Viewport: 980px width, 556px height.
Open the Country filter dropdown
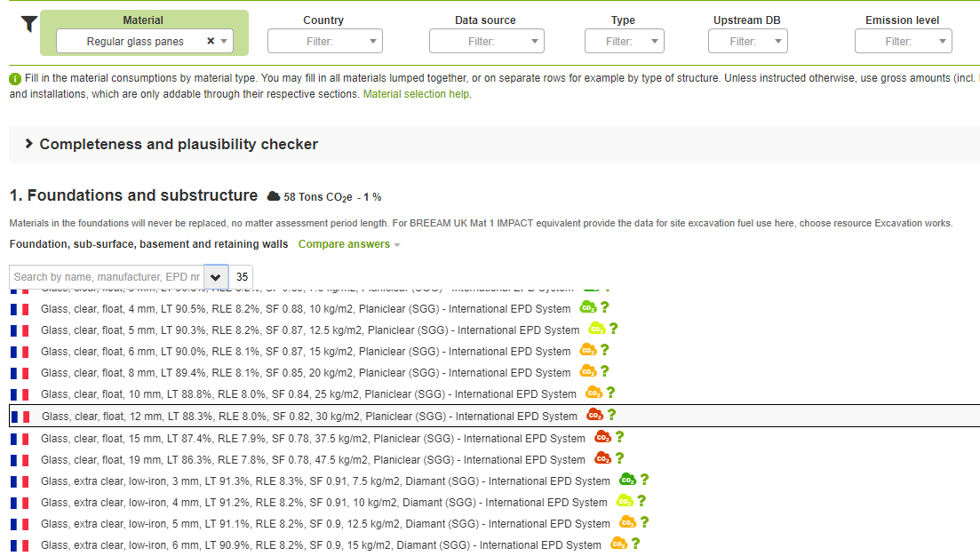pyautogui.click(x=325, y=41)
